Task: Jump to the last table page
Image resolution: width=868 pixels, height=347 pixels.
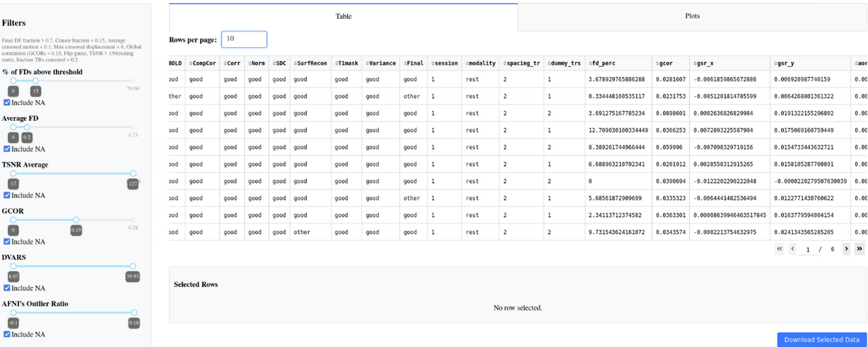Action: 860,249
